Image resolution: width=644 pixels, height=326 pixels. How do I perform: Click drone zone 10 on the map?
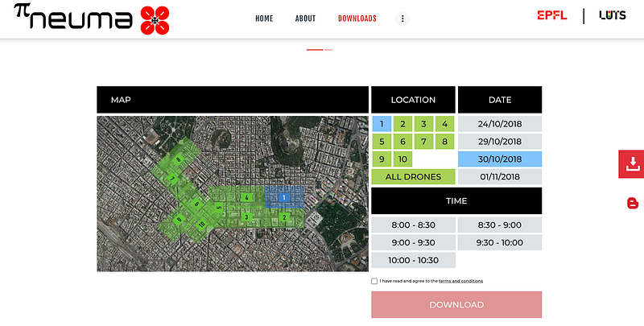[x=201, y=225]
